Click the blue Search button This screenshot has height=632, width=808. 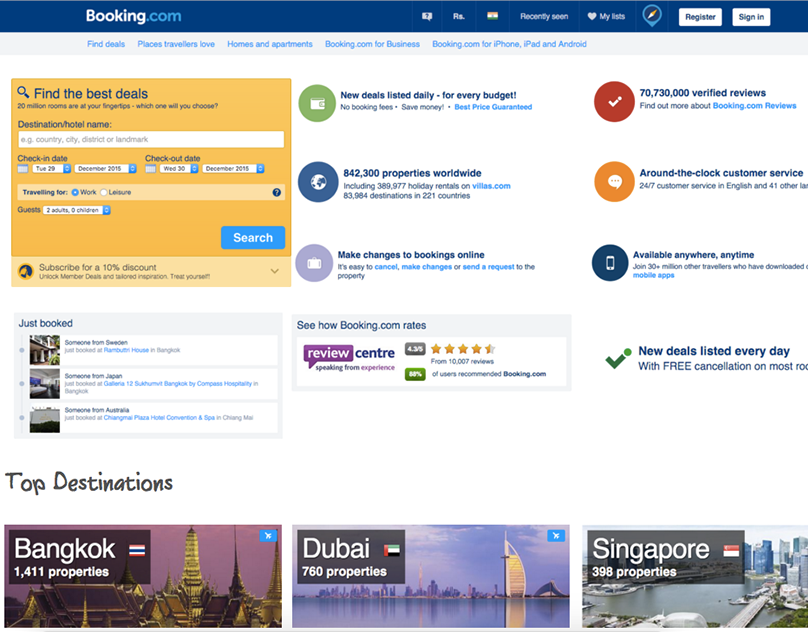(x=253, y=238)
